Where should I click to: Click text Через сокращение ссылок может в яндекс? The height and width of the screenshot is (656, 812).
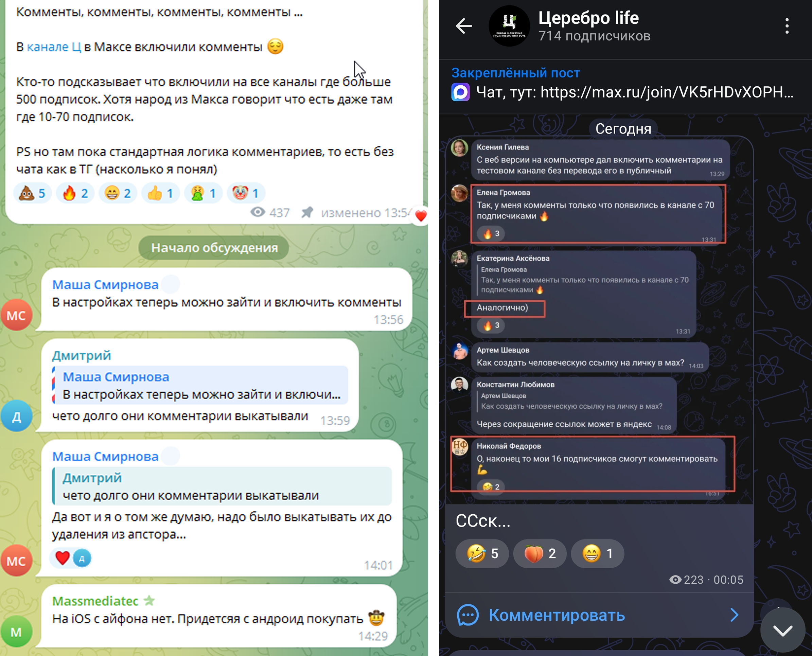click(x=564, y=424)
